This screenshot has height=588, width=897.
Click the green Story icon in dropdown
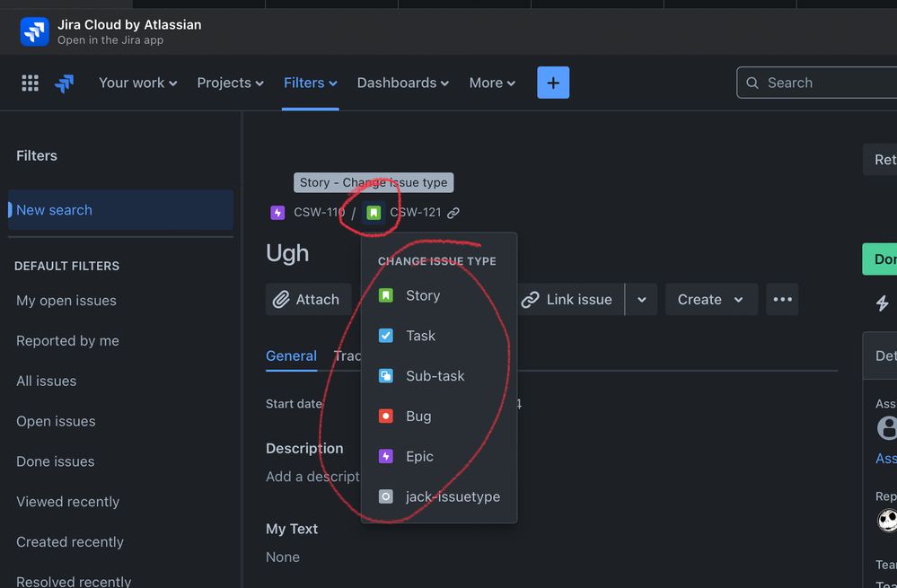click(385, 295)
